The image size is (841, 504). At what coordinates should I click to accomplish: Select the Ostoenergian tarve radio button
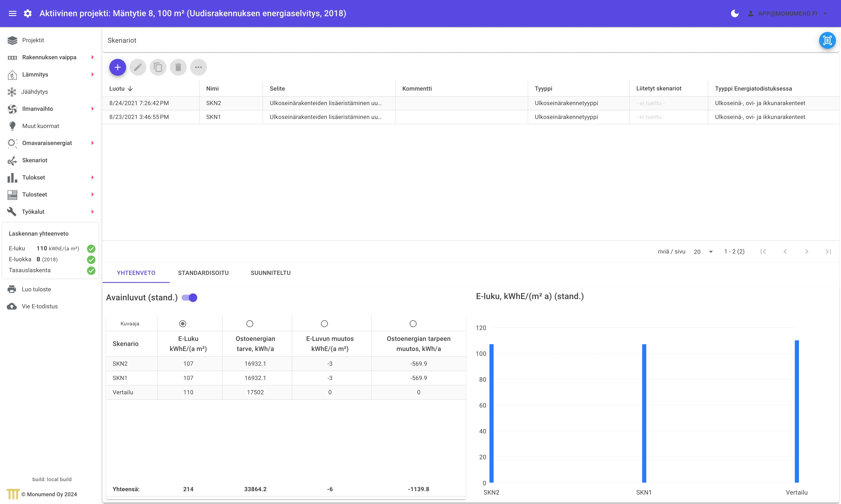250,324
